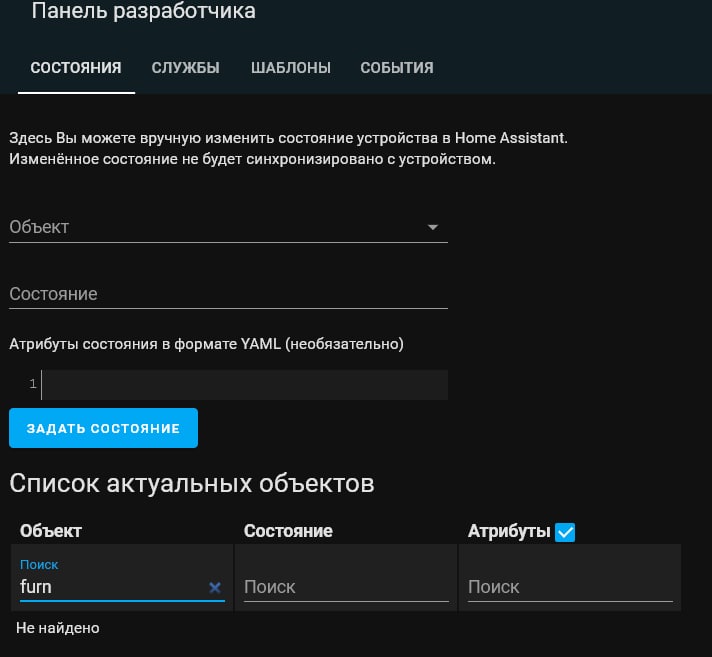This screenshot has width=712, height=657.
Task: Focus the Объект search box containing "furn"
Action: [110, 587]
